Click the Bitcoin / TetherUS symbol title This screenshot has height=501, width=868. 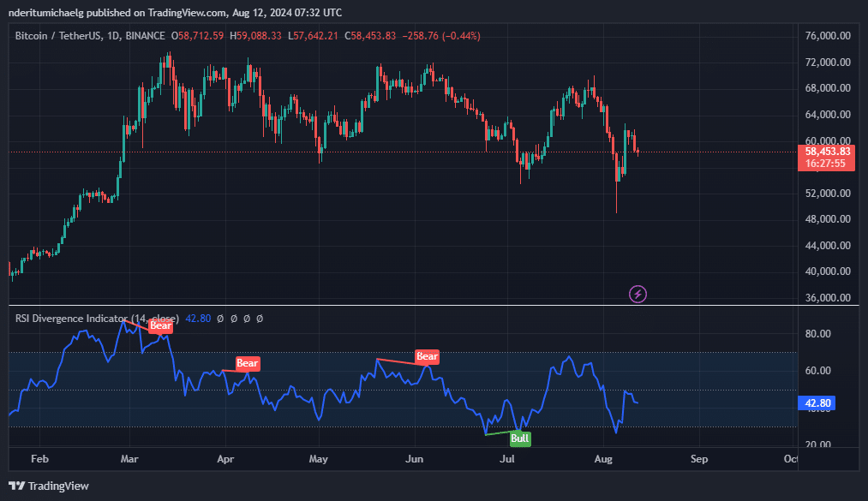[90, 36]
